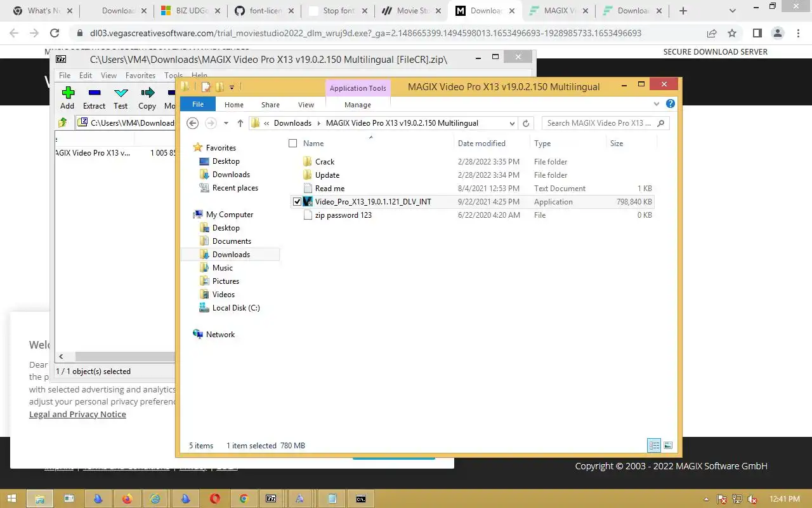This screenshot has width=812, height=508.
Task: Reload the Chrome page
Action: [x=55, y=33]
